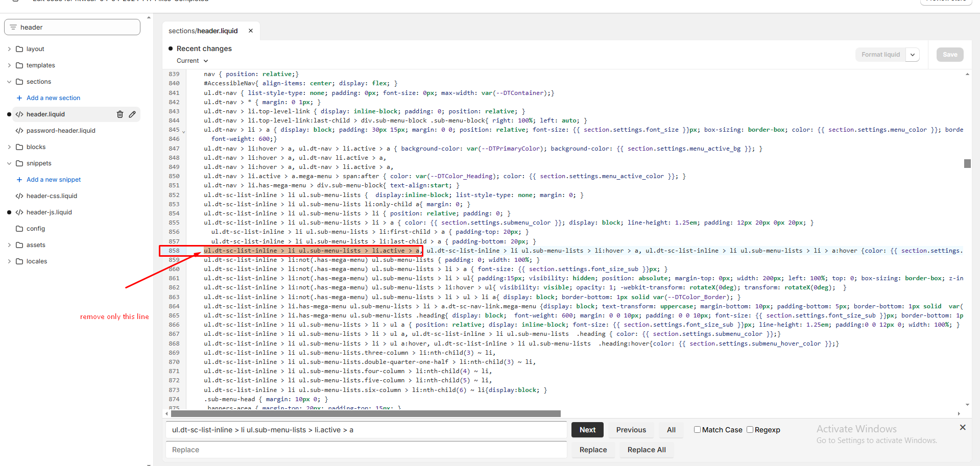This screenshot has height=466, width=980.
Task: Click the Replace All button
Action: click(x=647, y=450)
